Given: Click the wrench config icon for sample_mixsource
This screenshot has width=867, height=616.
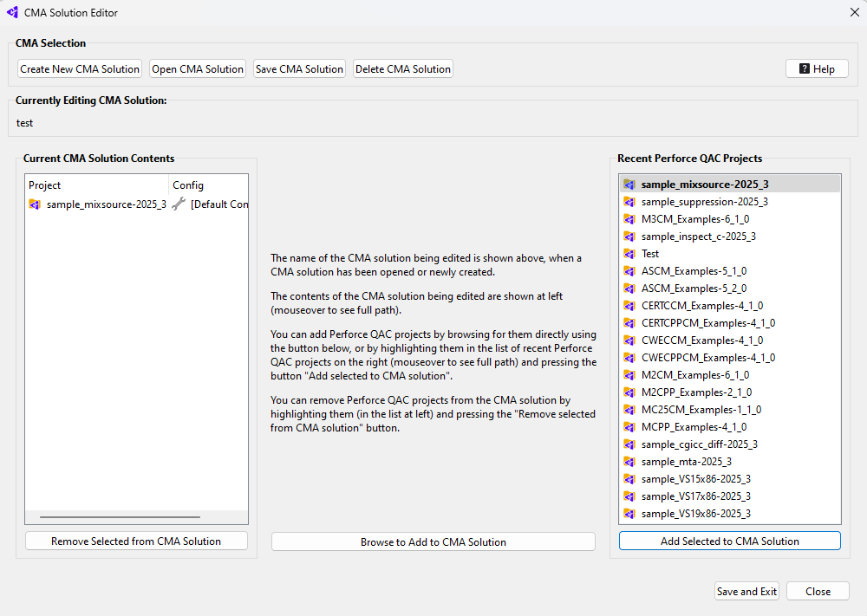Looking at the screenshot, I should pos(179,204).
